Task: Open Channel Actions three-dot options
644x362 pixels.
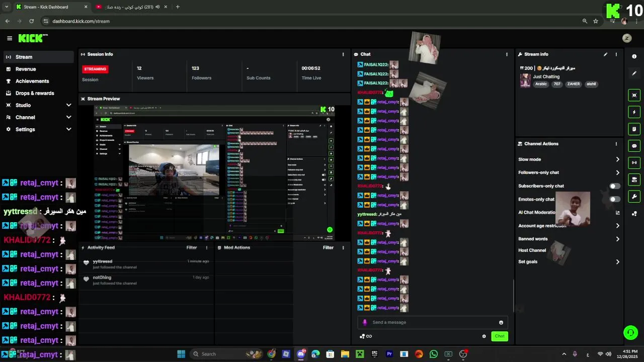Action: point(616,144)
